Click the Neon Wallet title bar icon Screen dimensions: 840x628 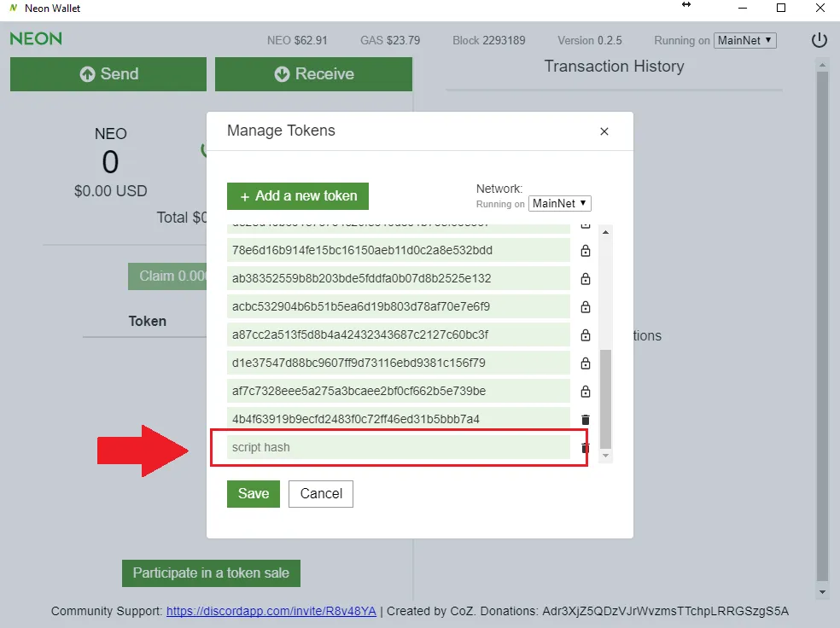[x=14, y=8]
